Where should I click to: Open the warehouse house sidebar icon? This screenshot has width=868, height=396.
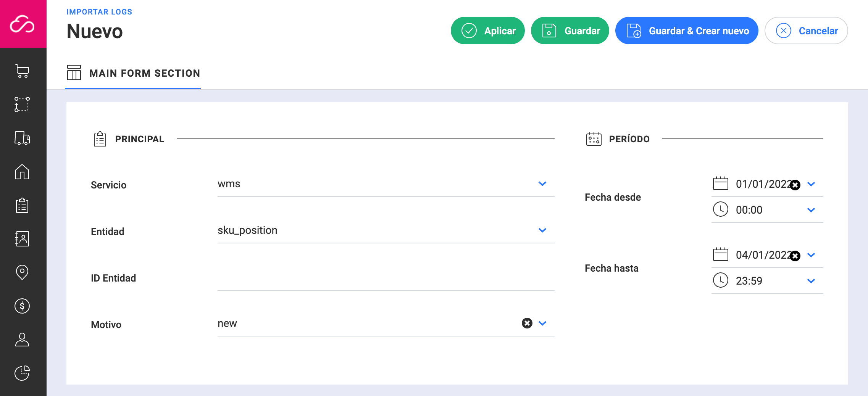22,172
